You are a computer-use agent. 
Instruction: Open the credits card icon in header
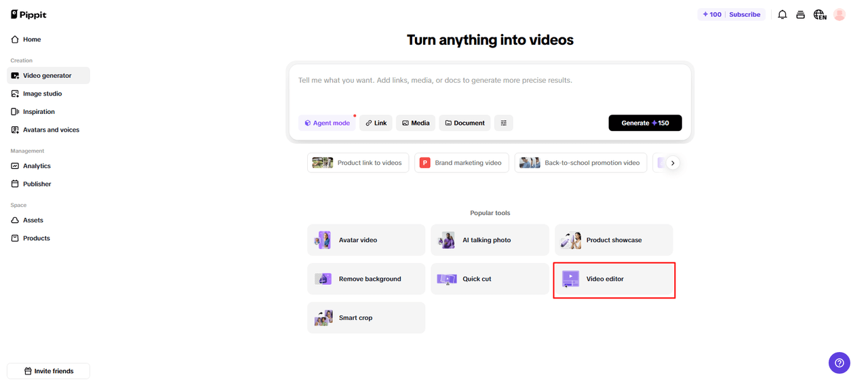(x=801, y=14)
